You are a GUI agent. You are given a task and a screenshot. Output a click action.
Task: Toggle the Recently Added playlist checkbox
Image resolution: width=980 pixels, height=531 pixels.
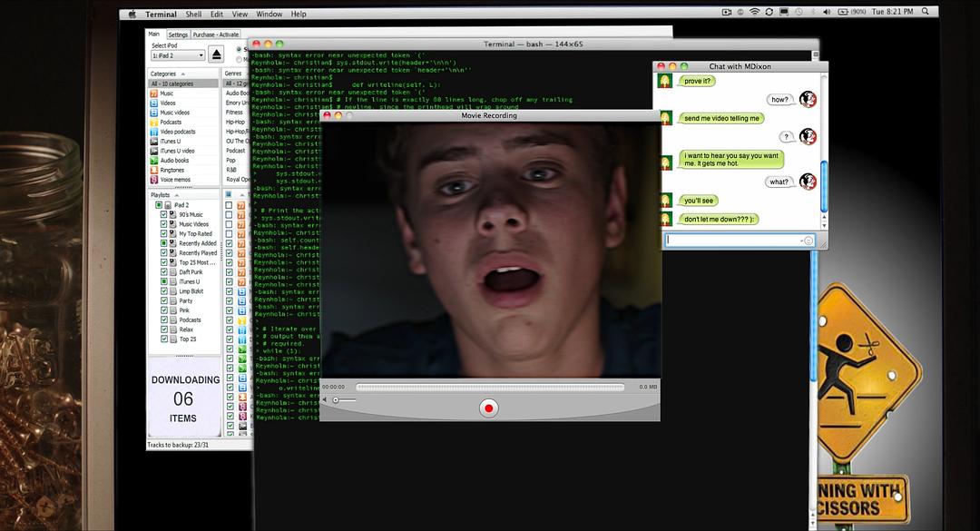coord(163,243)
